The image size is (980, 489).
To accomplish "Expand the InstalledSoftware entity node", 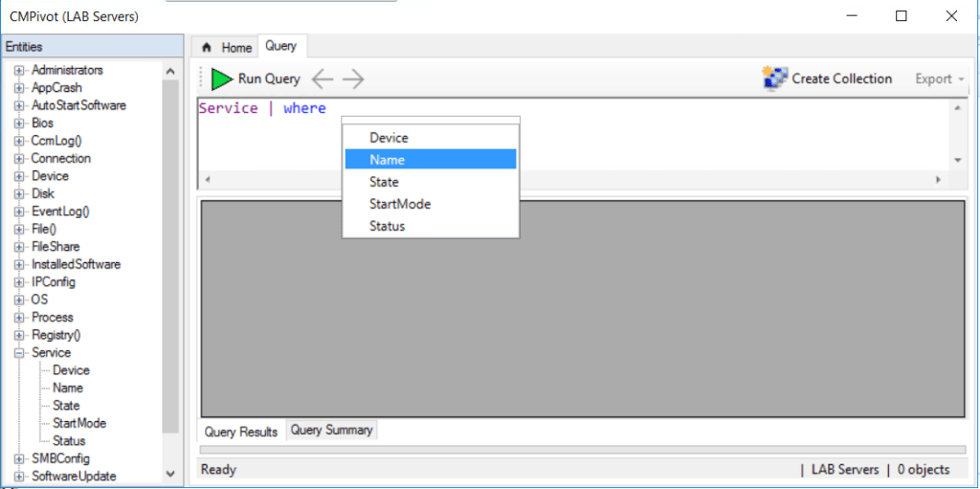I will pos(18,265).
